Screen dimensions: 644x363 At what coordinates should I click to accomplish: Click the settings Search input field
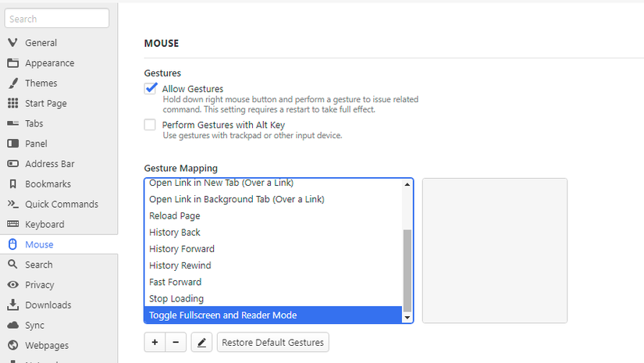pos(57,19)
